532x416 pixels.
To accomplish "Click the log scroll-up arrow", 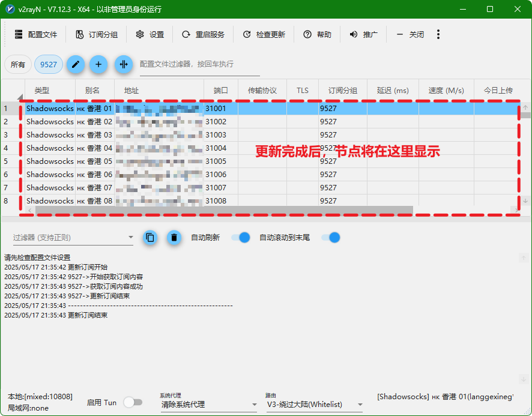I will tap(524, 258).
